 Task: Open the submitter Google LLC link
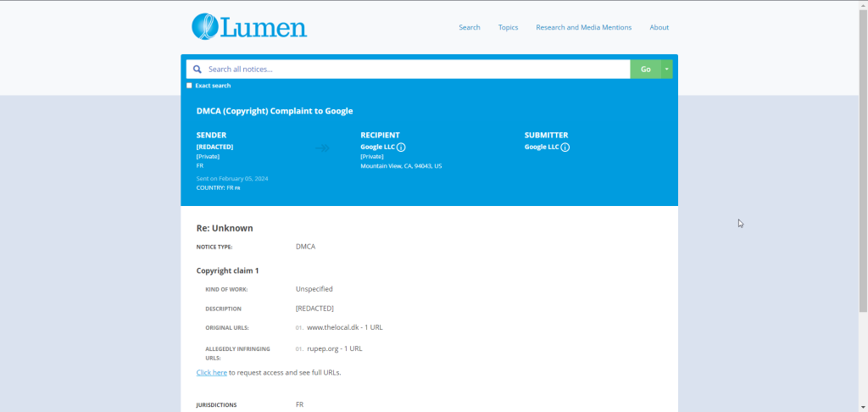point(542,148)
